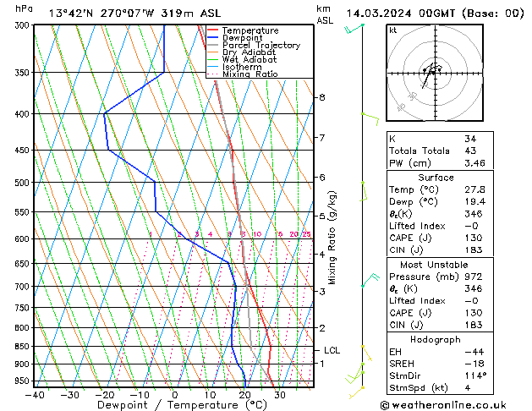Click the surface Dewp value 19.4
Image resolution: width=532 pixels, height=411 pixels.
pyautogui.click(x=474, y=201)
